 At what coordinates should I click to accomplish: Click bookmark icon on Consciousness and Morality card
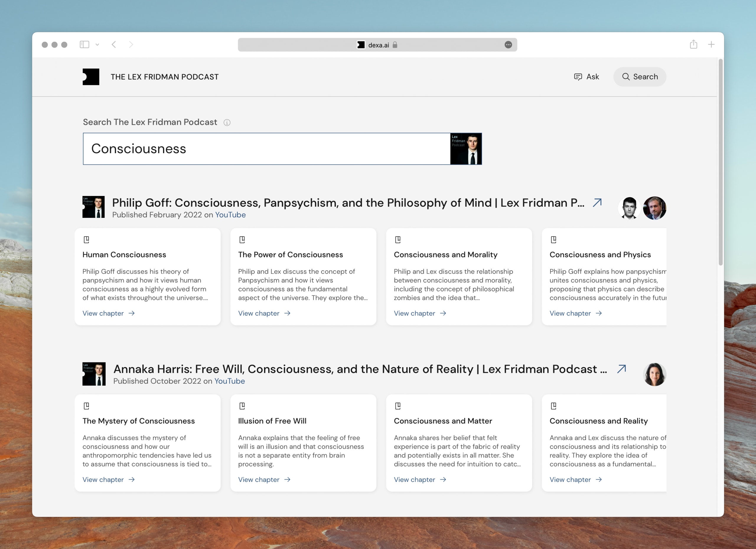tap(398, 239)
